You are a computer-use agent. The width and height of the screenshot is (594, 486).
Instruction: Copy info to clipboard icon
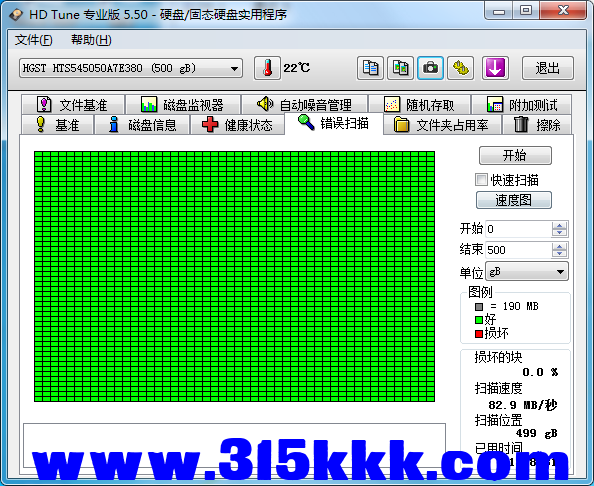click(x=370, y=68)
